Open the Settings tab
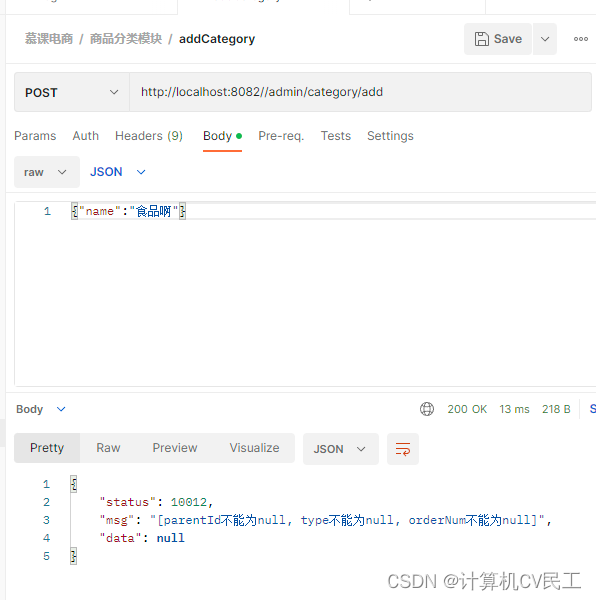Viewport: 596px width, 600px height. pyautogui.click(x=390, y=136)
